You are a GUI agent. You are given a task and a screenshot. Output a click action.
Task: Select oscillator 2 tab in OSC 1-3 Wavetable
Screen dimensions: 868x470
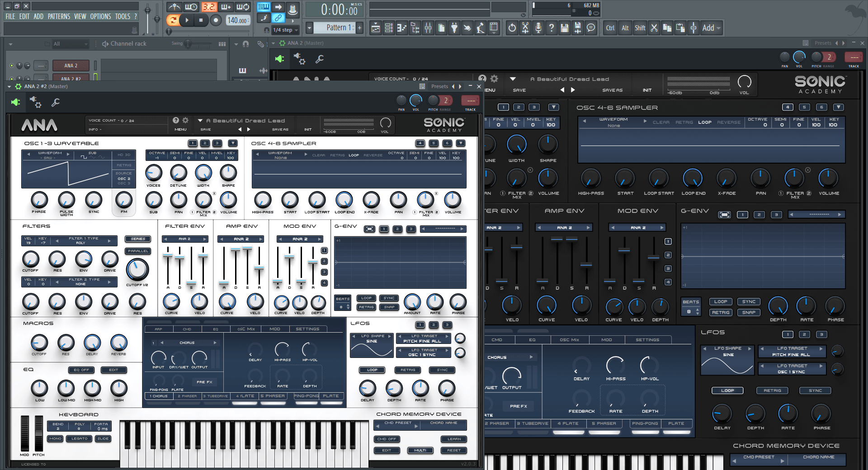pos(205,143)
